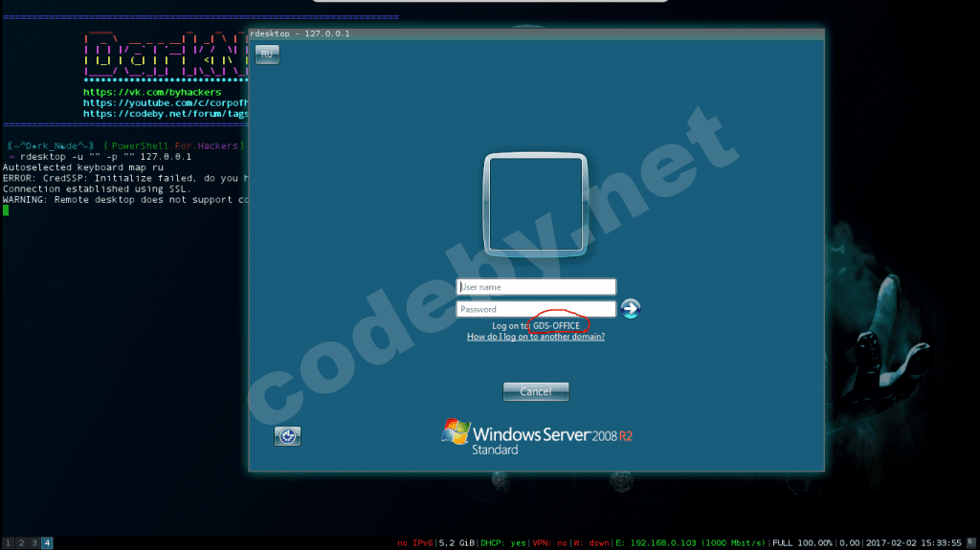The image size is (980, 550).
Task: Click 'Autoselected keyboard map ru' terminal line
Action: [83, 167]
